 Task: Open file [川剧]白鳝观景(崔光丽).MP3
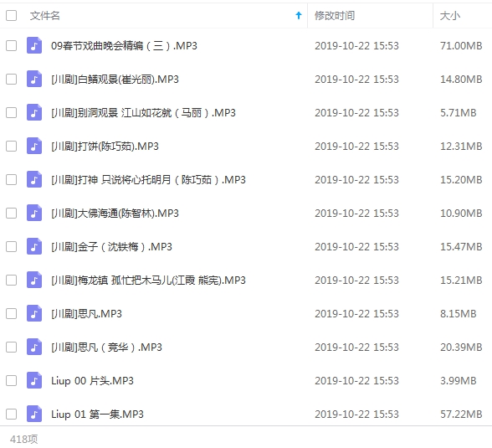click(x=115, y=80)
